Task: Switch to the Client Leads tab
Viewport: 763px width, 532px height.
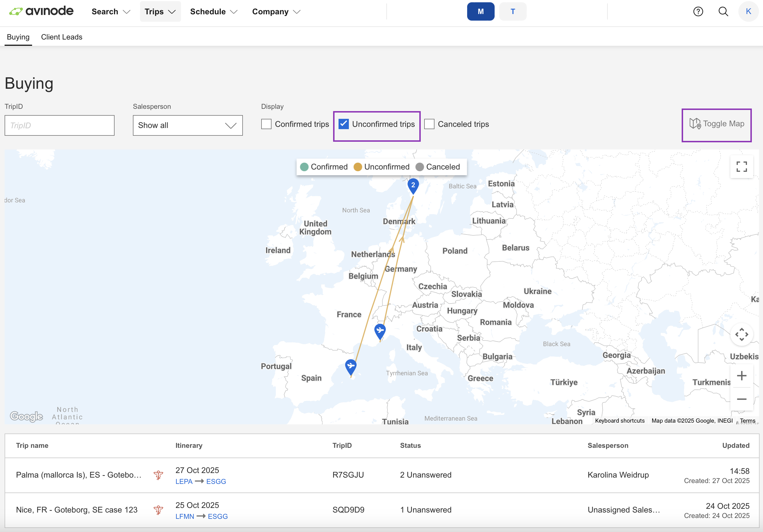Action: (62, 37)
